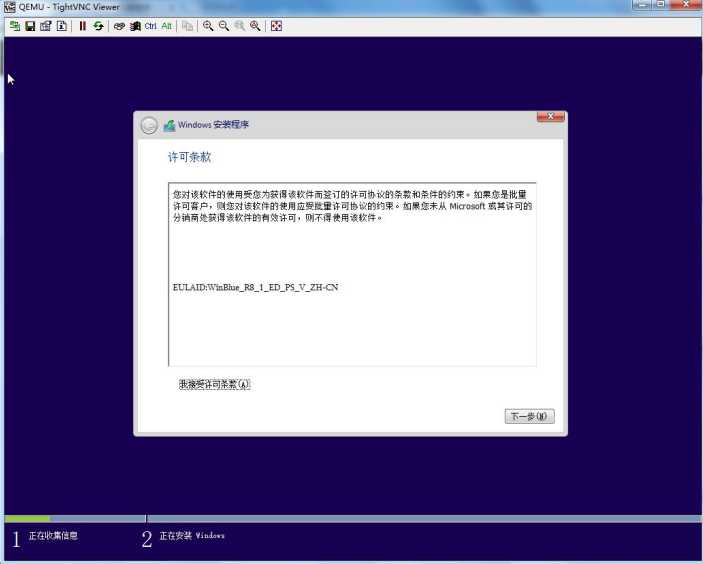Zoom out the remote view

pos(224,26)
